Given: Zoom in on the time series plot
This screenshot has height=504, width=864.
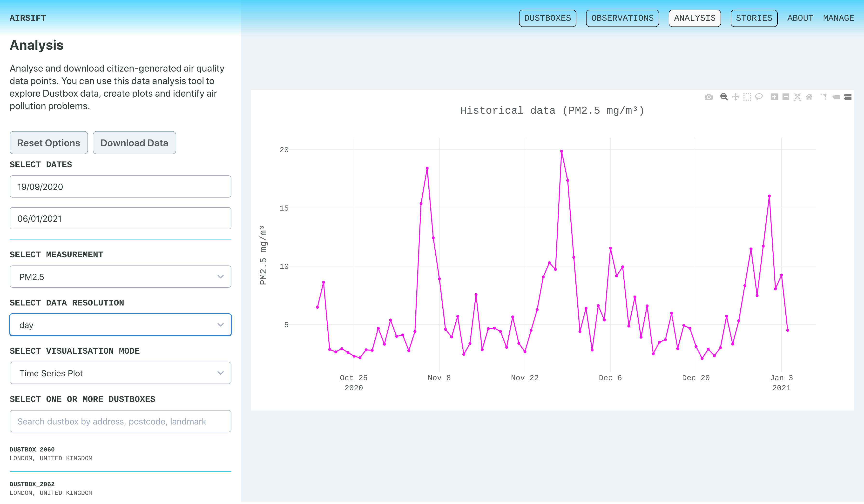Looking at the screenshot, I should click(775, 97).
